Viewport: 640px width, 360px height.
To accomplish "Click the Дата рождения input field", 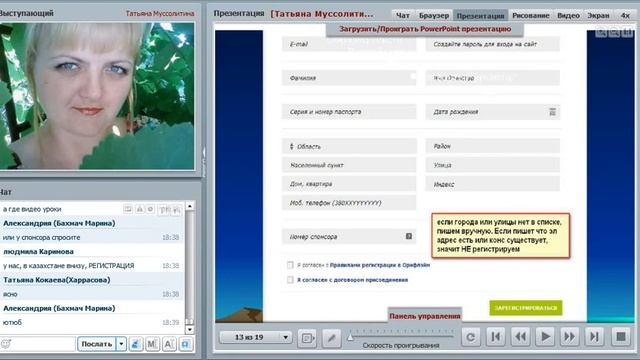I will [493, 112].
